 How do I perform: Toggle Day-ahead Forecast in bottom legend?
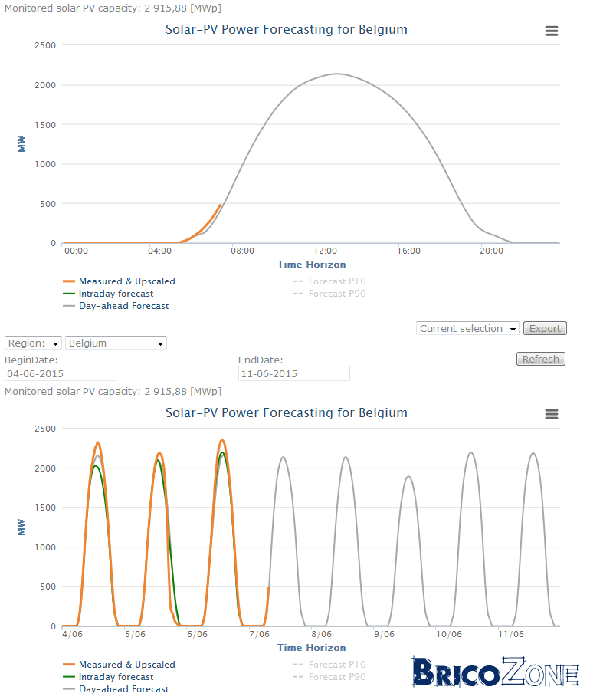click(x=116, y=689)
